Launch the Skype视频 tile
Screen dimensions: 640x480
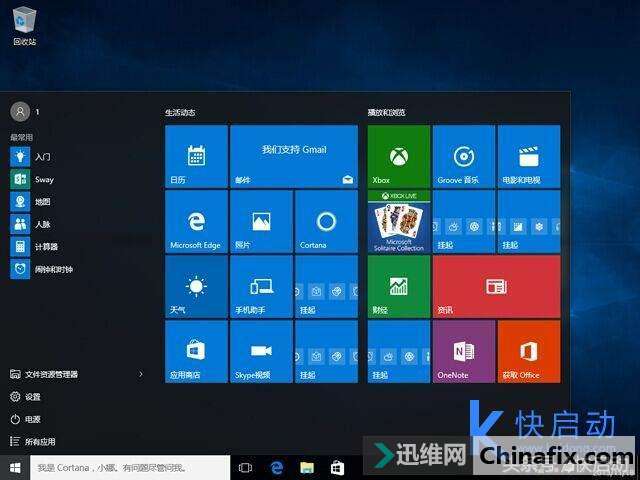click(261, 351)
